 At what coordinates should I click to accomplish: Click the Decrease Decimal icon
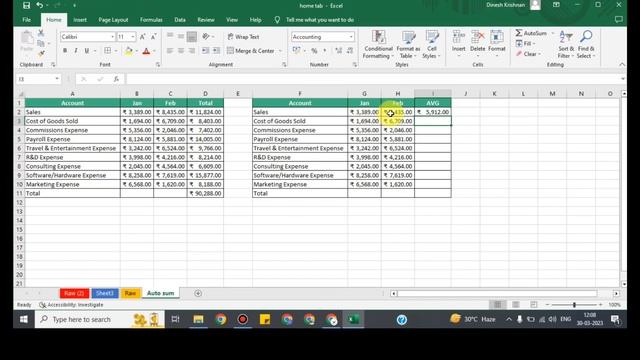pyautogui.click(x=350, y=51)
